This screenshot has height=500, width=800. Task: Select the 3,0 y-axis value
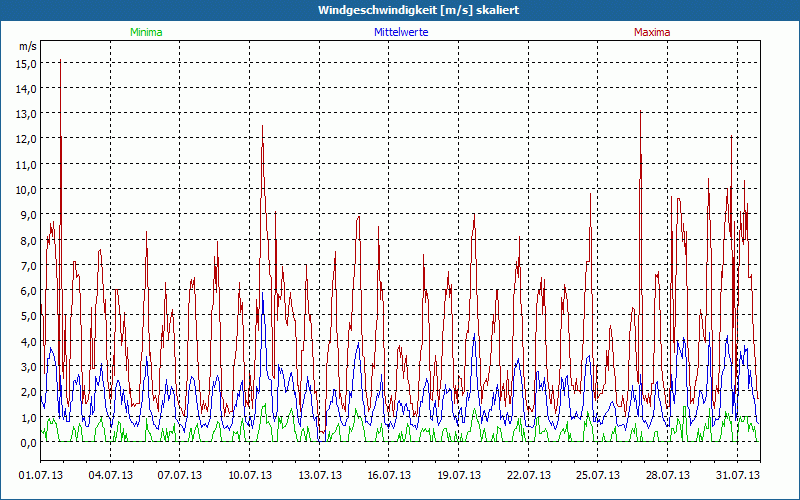click(30, 366)
